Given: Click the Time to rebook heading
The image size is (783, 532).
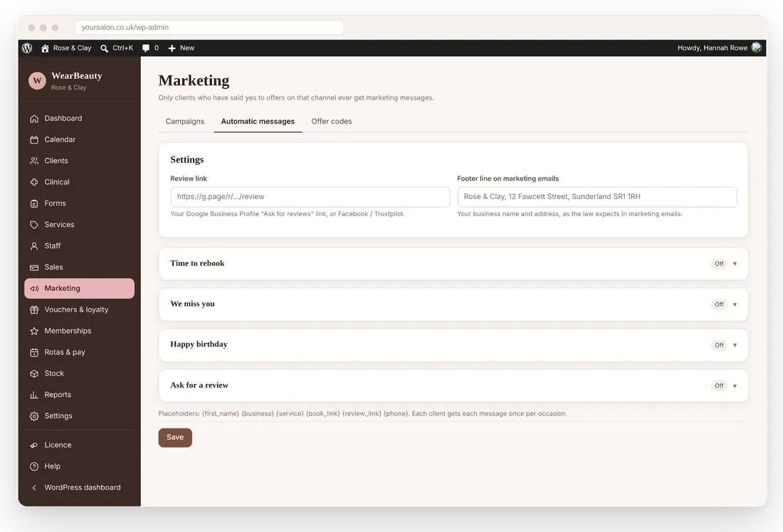Looking at the screenshot, I should [197, 263].
